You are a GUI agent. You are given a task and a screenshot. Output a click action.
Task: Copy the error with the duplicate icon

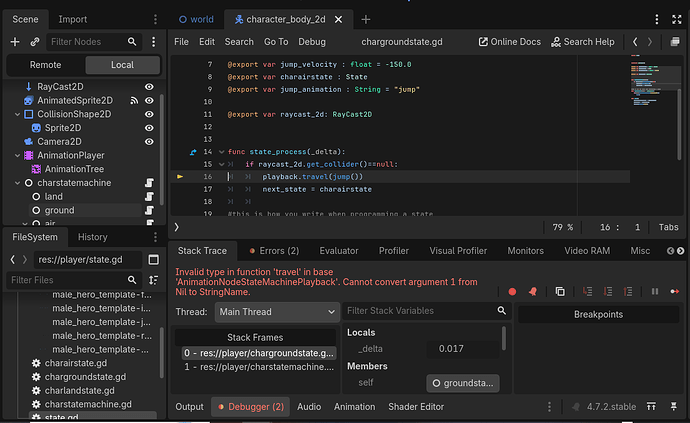click(560, 291)
